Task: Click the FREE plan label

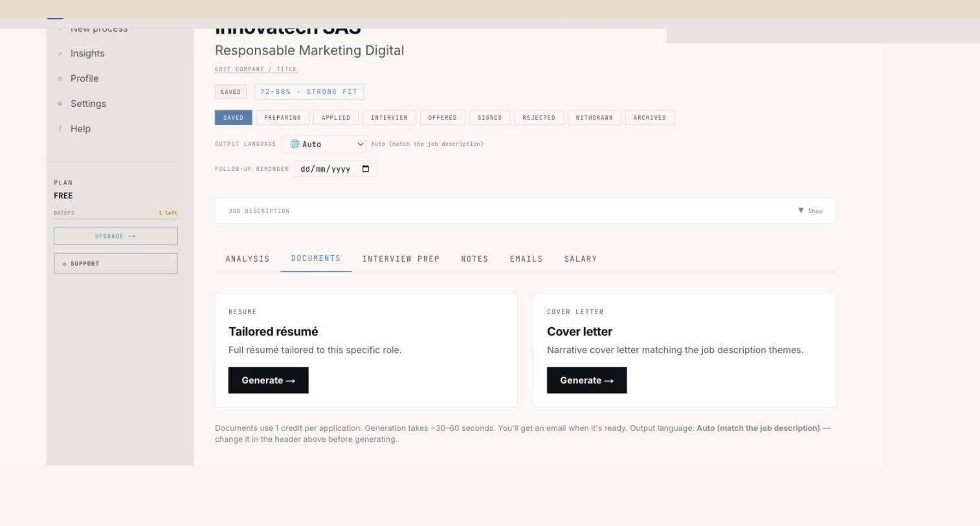Action: click(63, 196)
